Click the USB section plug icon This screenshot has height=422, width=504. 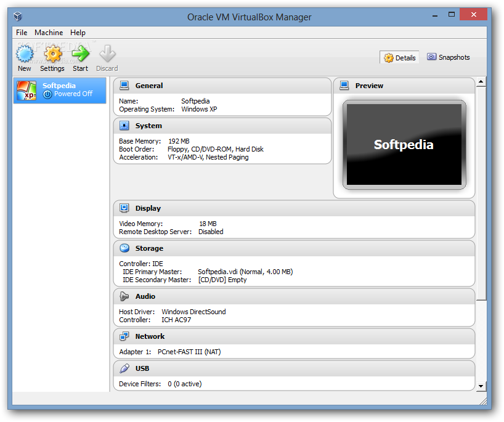(124, 368)
